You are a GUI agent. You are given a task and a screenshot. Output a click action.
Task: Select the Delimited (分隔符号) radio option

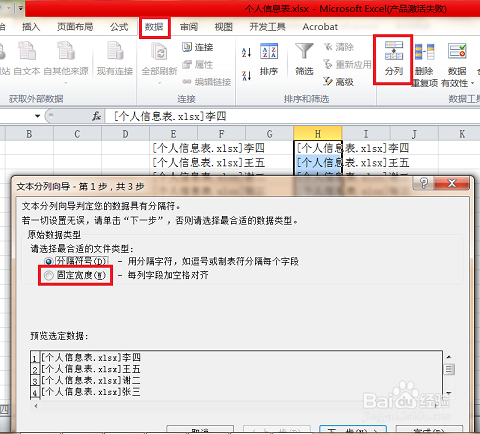tap(49, 261)
